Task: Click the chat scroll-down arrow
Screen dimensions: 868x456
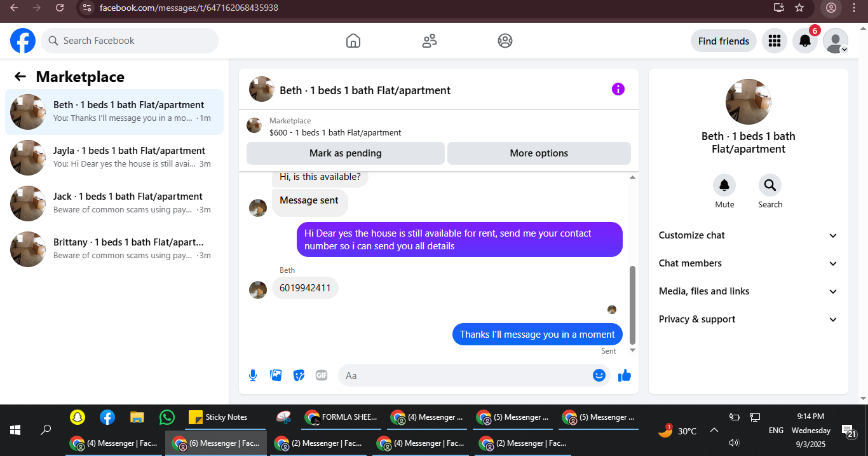Action: pos(632,350)
